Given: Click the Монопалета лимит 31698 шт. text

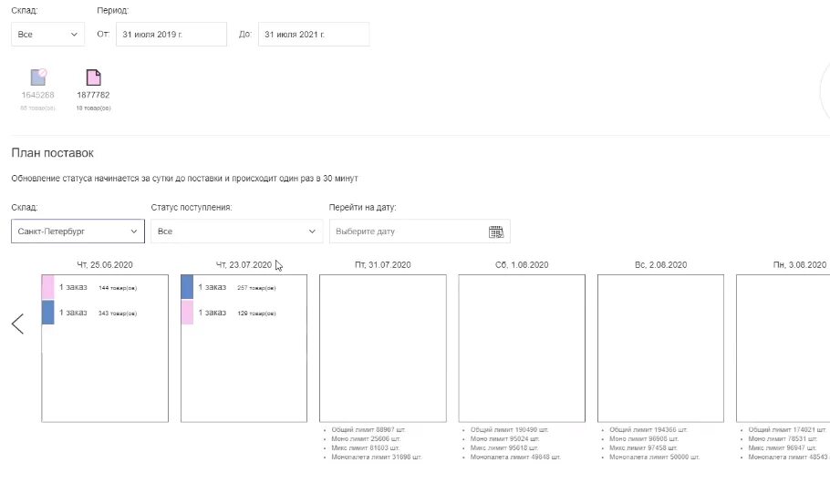Looking at the screenshot, I should click(x=377, y=457).
